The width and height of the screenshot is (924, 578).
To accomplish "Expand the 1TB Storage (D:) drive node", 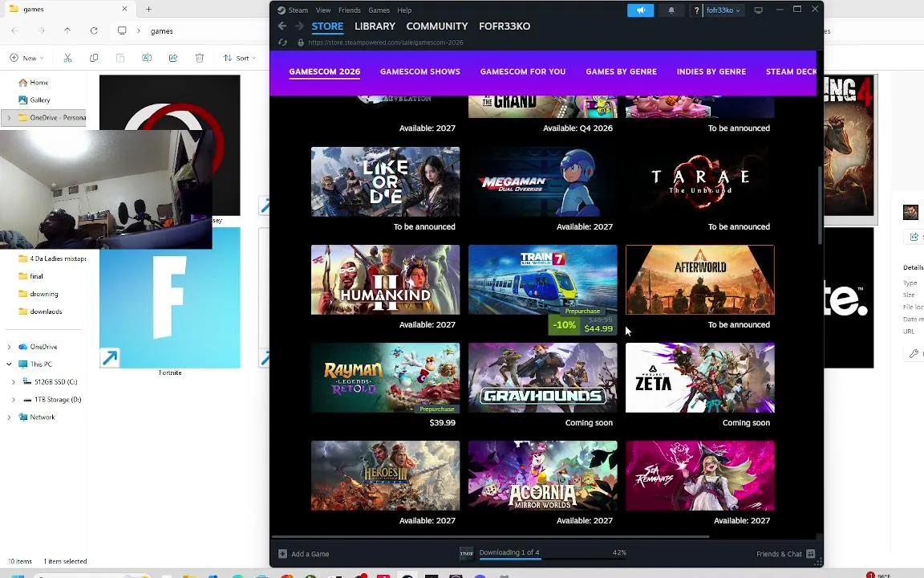I will tap(14, 400).
